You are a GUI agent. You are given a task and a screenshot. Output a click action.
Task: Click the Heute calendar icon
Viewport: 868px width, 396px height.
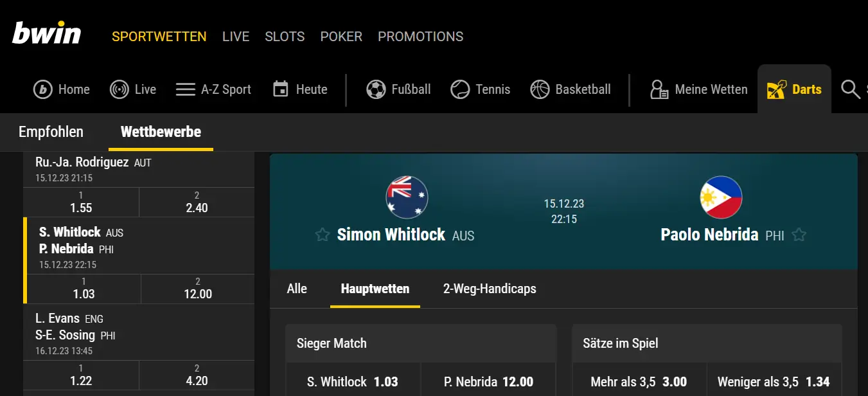[x=280, y=89]
